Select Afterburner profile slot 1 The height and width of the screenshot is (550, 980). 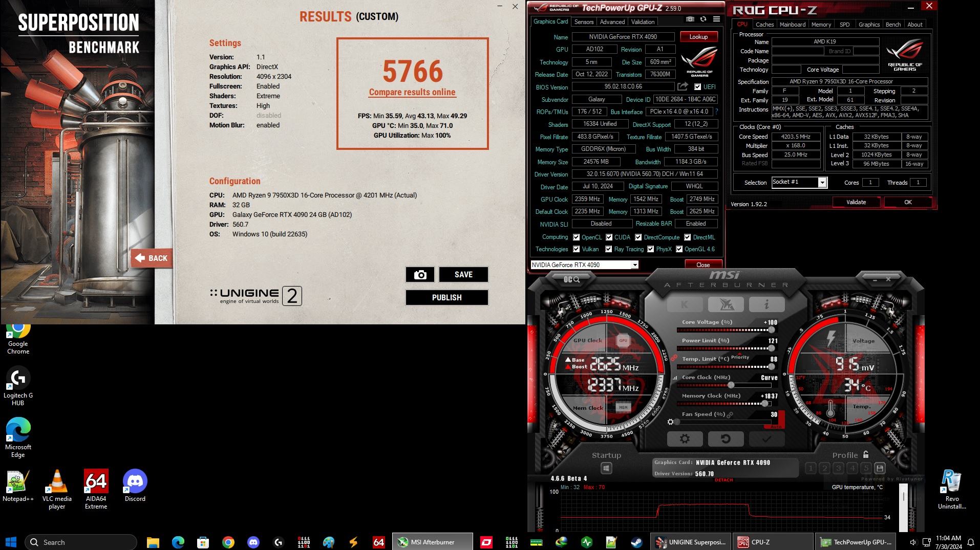pos(811,468)
